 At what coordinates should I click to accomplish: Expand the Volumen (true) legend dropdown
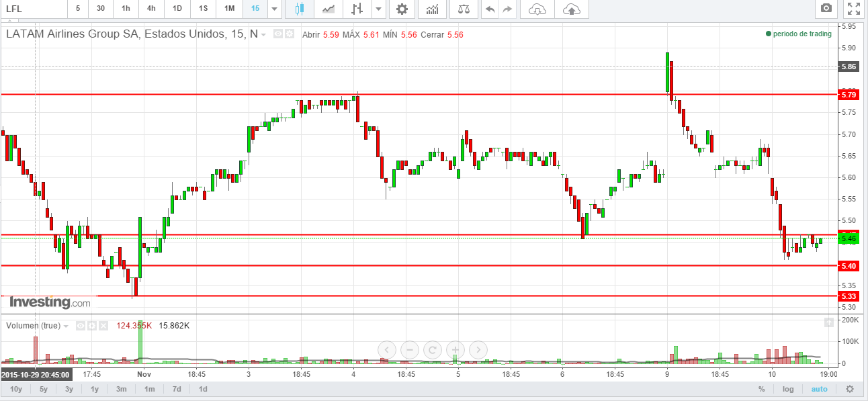(66, 326)
